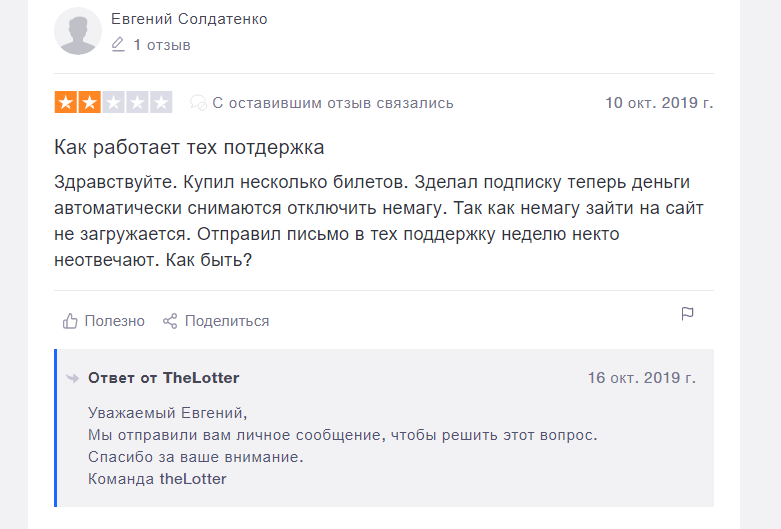Mark review as Полезно
781x529 pixels.
click(115, 321)
